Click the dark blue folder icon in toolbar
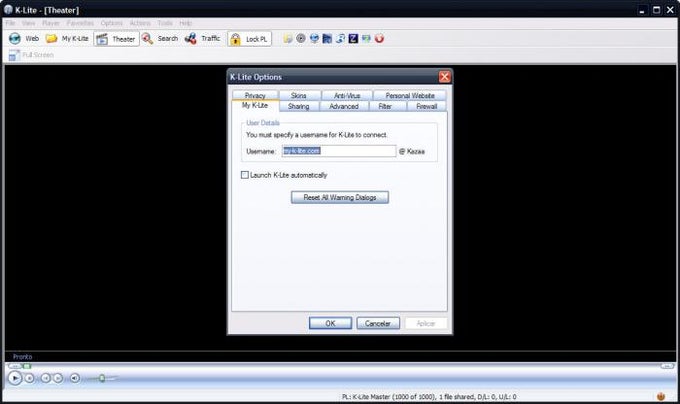 (327, 39)
